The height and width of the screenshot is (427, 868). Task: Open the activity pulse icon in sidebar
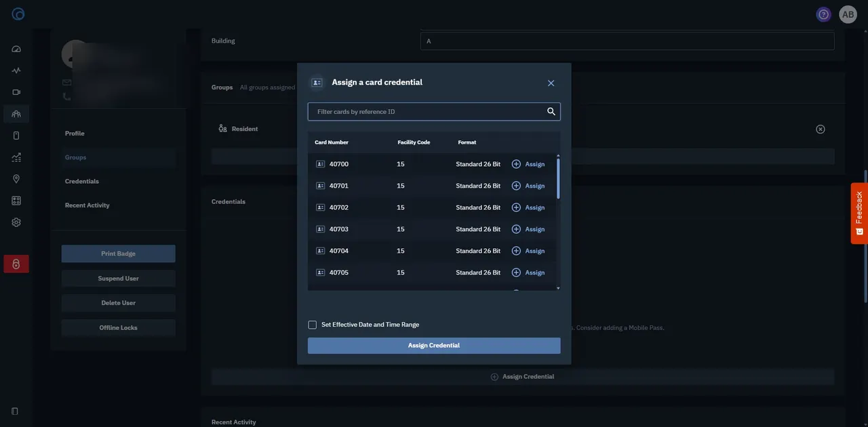coord(16,70)
